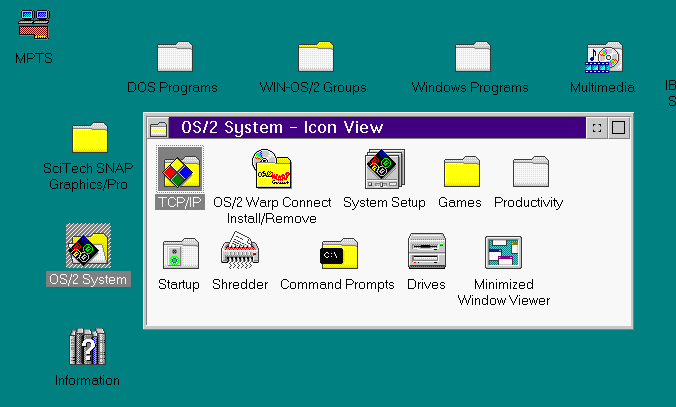Click the 'WIN-OS/2 Groups' desktop label

[313, 88]
